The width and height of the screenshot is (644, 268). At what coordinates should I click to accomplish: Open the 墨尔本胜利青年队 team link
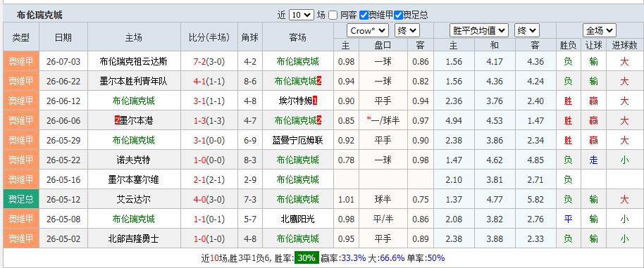134,82
